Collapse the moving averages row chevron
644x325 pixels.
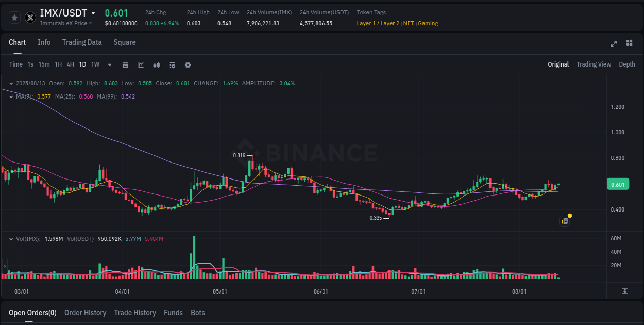[11, 96]
